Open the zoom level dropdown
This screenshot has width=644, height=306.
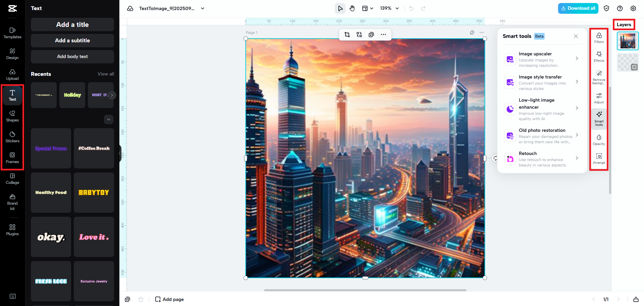[x=389, y=8]
